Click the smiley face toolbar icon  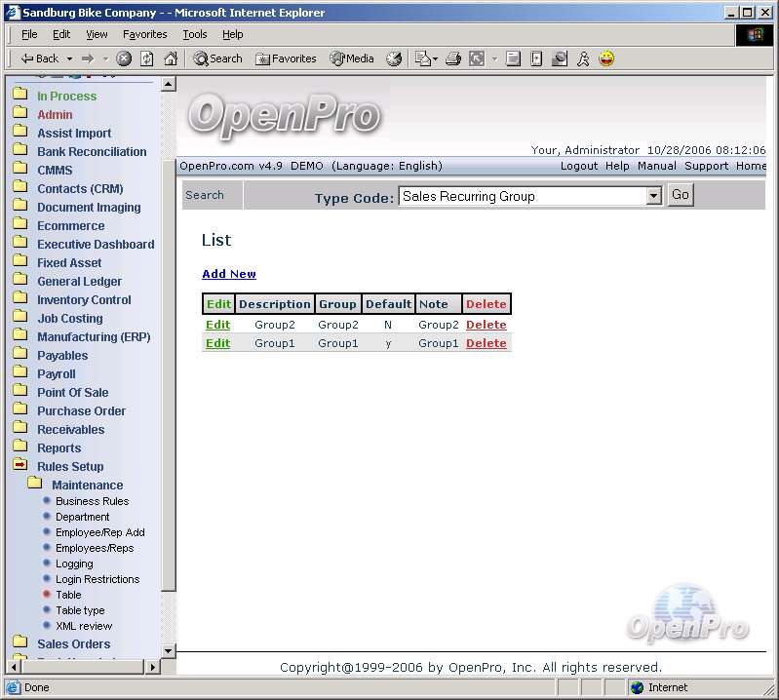tap(606, 58)
